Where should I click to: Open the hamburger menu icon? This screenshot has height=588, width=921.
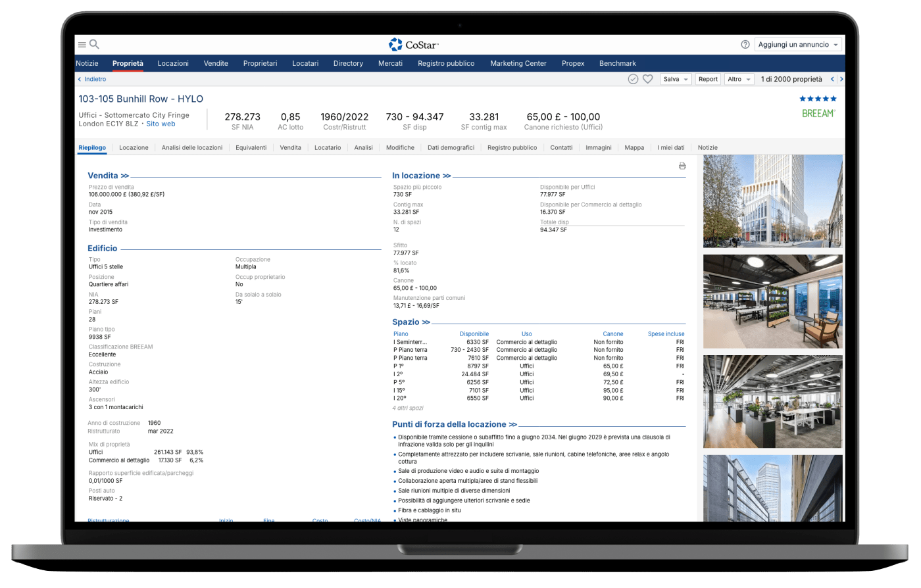point(82,45)
